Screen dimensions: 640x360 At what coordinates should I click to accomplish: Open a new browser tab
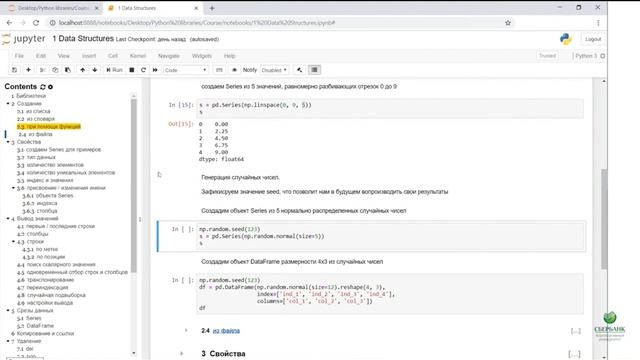tap(212, 8)
